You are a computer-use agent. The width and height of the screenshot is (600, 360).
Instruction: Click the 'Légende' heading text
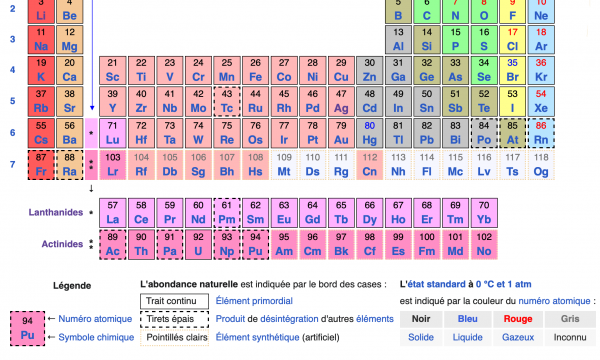(x=72, y=286)
